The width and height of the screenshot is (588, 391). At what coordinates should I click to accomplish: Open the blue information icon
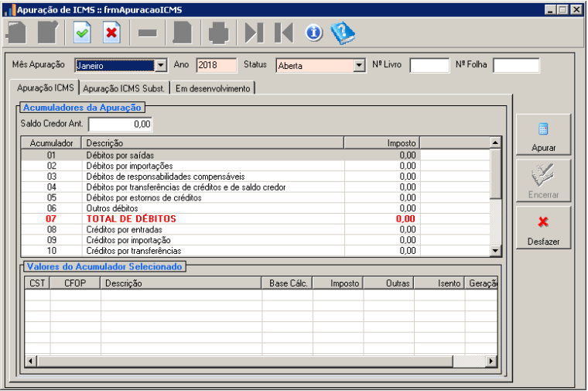314,33
